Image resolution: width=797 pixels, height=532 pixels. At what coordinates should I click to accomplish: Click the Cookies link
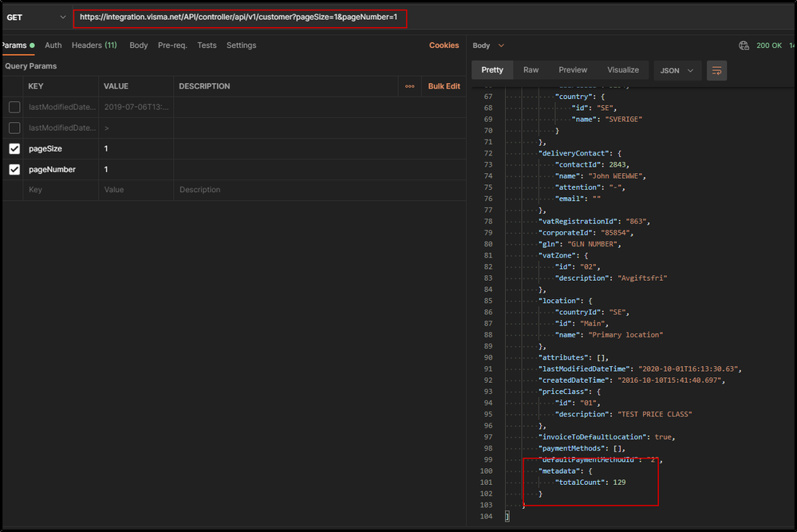pyautogui.click(x=444, y=45)
